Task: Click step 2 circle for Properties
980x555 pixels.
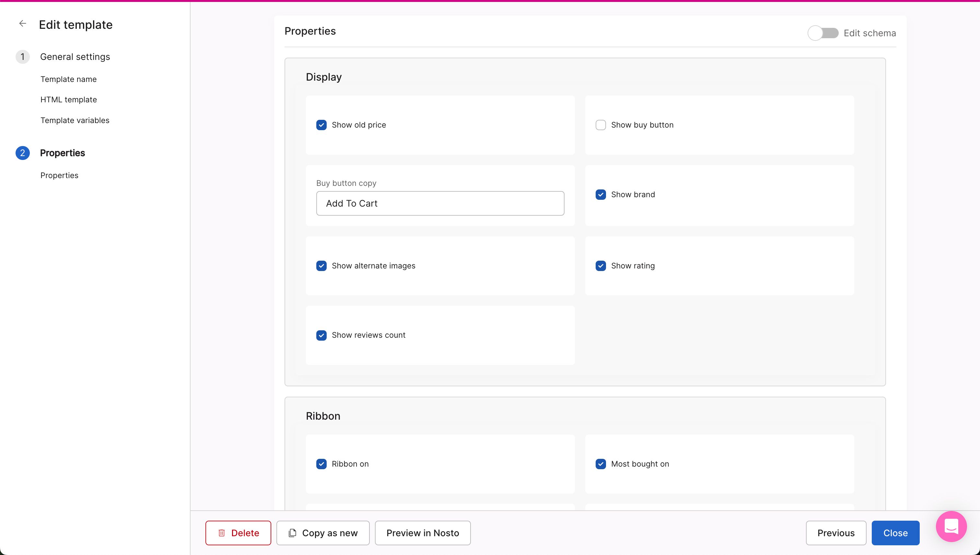Action: 22,153
